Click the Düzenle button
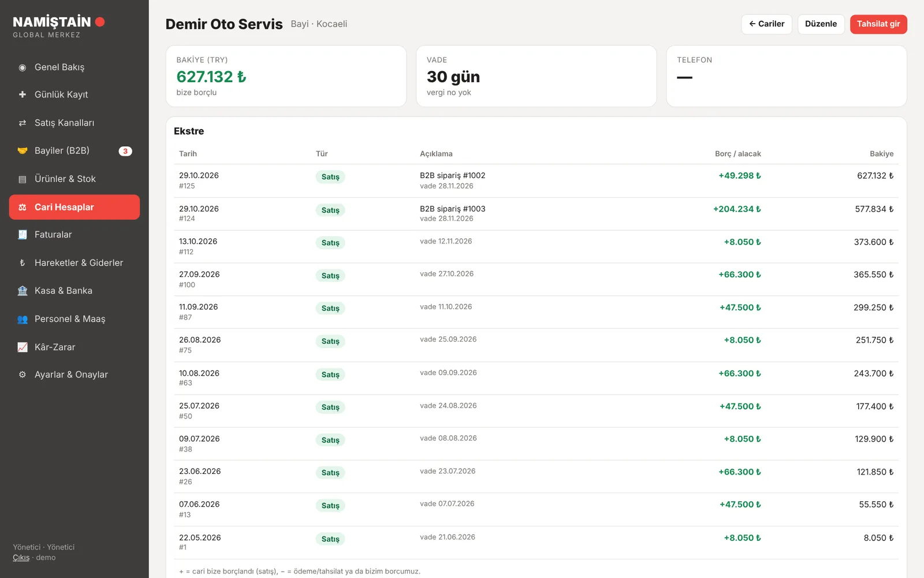Image resolution: width=924 pixels, height=578 pixels. point(821,24)
